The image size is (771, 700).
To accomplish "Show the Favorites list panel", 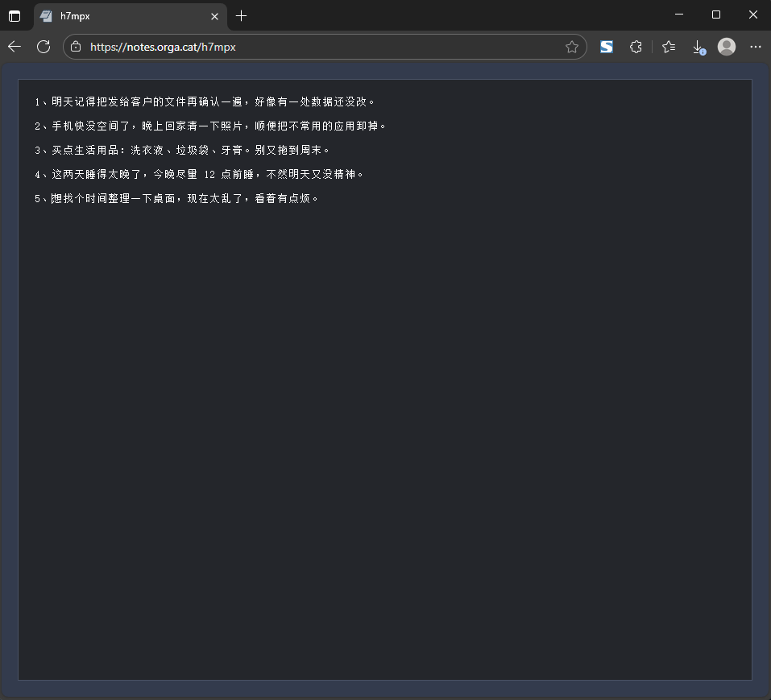I will coord(669,47).
